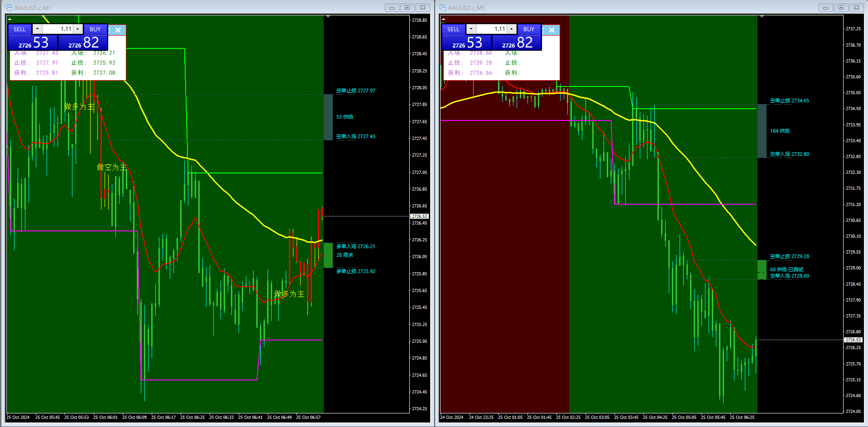Click the chart shift marker atop M1 chart
This screenshot has width=868, height=427.
click(328, 17)
